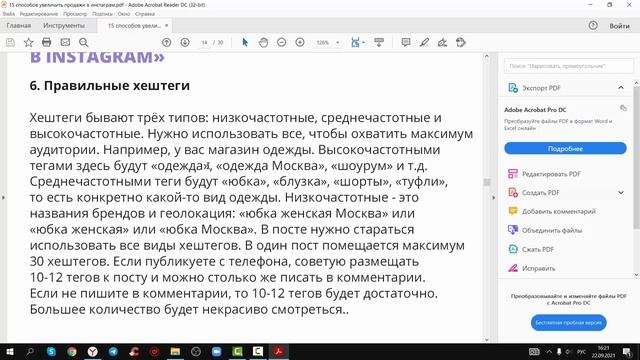This screenshot has width=640, height=360.
Task: Click the Fit page width icon
Action: point(356,42)
